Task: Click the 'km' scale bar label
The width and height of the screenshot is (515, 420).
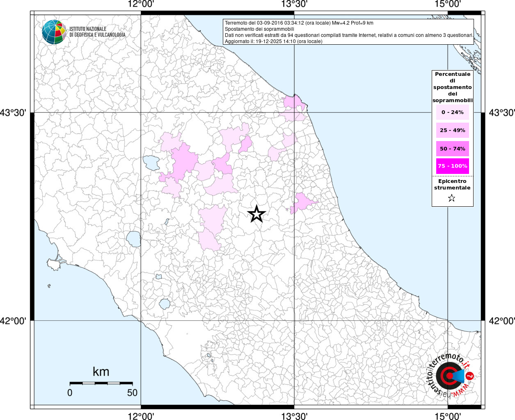Action: tap(101, 372)
